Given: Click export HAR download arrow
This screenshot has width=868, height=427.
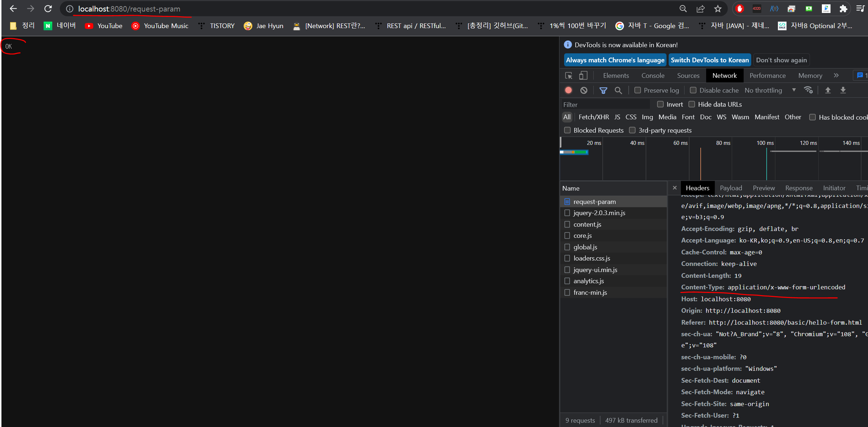Looking at the screenshot, I should click(x=843, y=90).
